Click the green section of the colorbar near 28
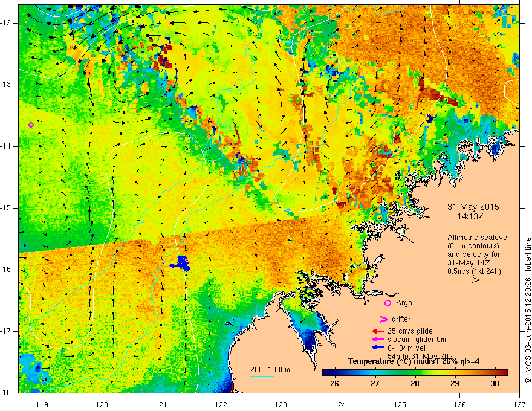Image resolution: width=532 pixels, height=411 pixels. [x=415, y=373]
